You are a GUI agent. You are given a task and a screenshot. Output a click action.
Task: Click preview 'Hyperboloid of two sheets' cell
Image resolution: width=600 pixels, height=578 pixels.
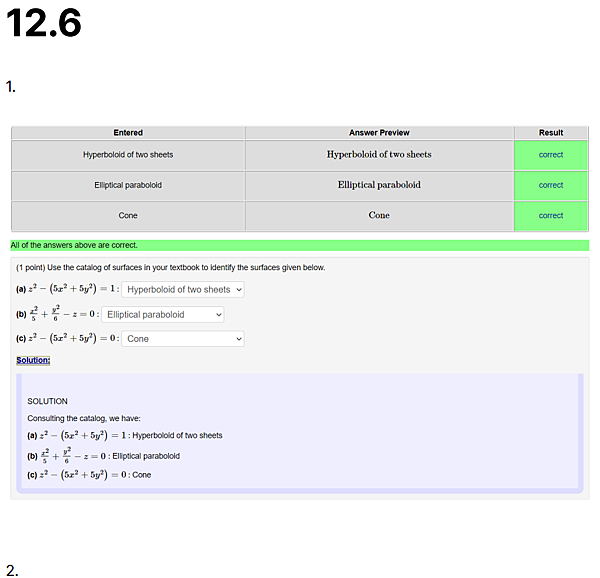(x=379, y=155)
